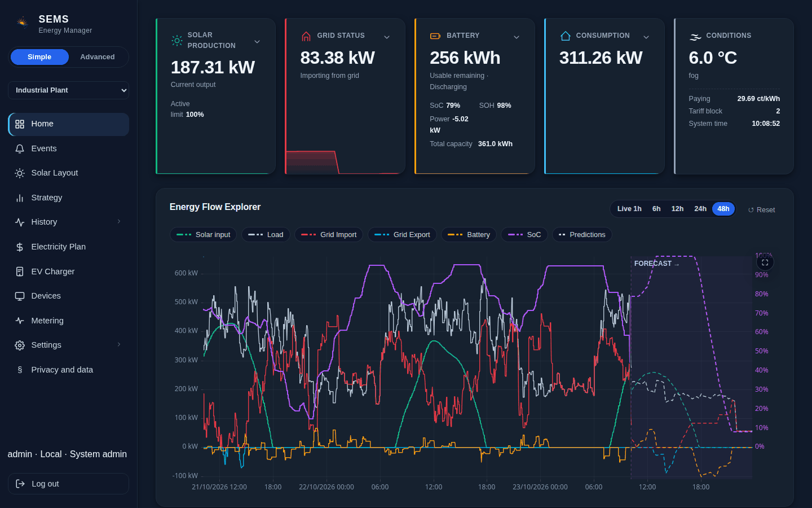Click the SEMS sun logo icon
This screenshot has width=812, height=508.
(x=22, y=23)
